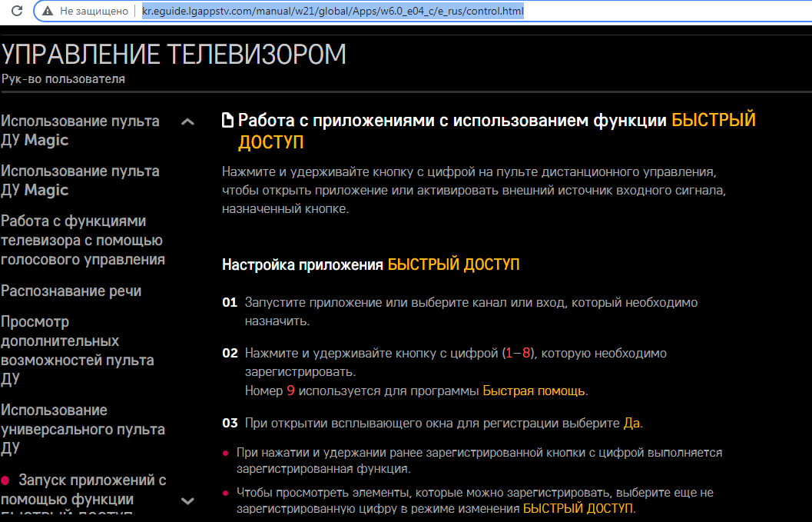Viewport: 812px width, 522px height.
Task: Open 'Использование универсального пульта ДУ' sidebar item
Action: click(83, 428)
